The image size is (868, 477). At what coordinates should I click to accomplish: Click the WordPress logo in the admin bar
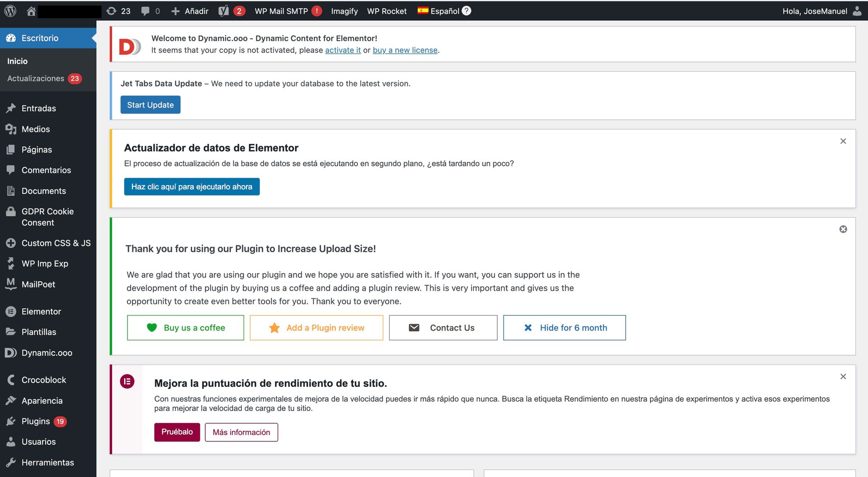click(10, 10)
